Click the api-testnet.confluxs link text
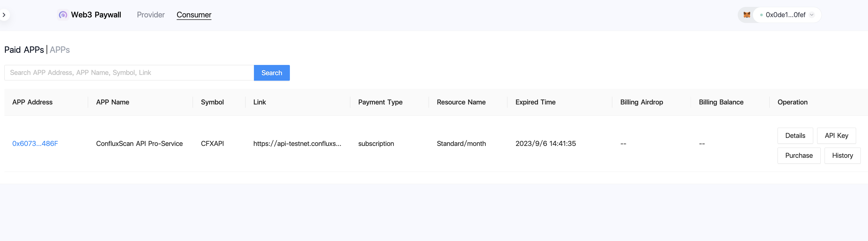Image resolution: width=868 pixels, height=241 pixels. pos(297,144)
